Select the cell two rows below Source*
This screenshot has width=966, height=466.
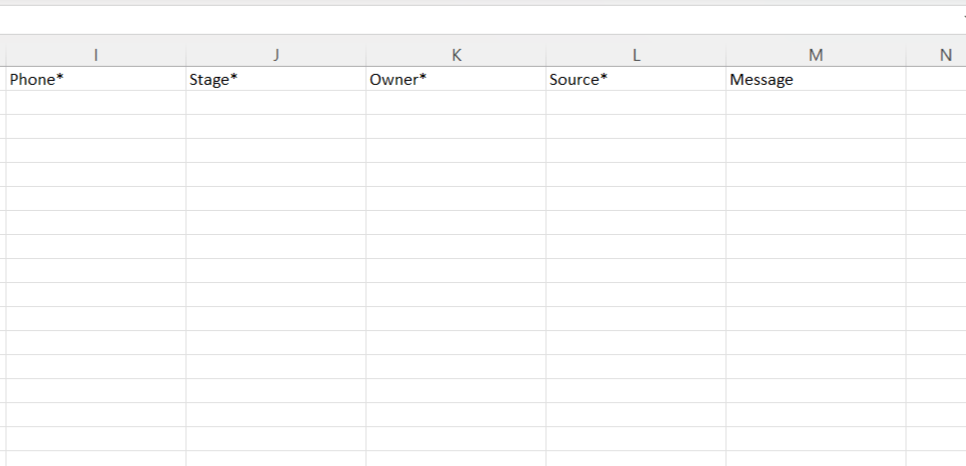pyautogui.click(x=636, y=127)
